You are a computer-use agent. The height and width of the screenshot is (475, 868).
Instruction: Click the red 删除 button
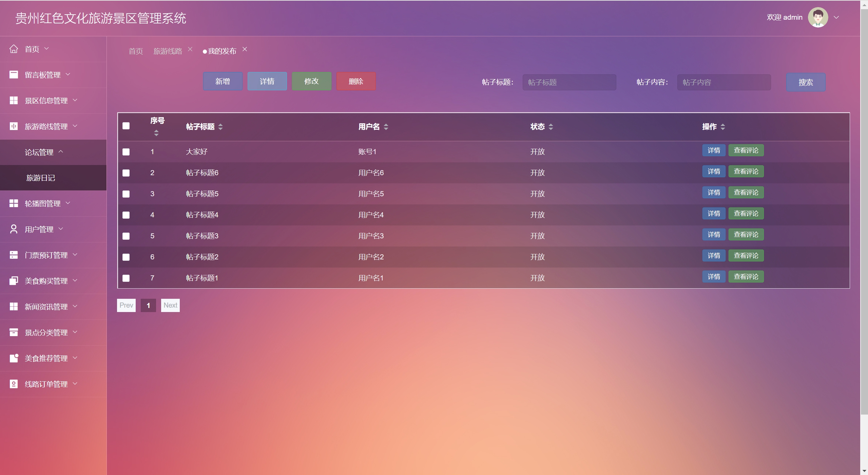[x=356, y=81]
